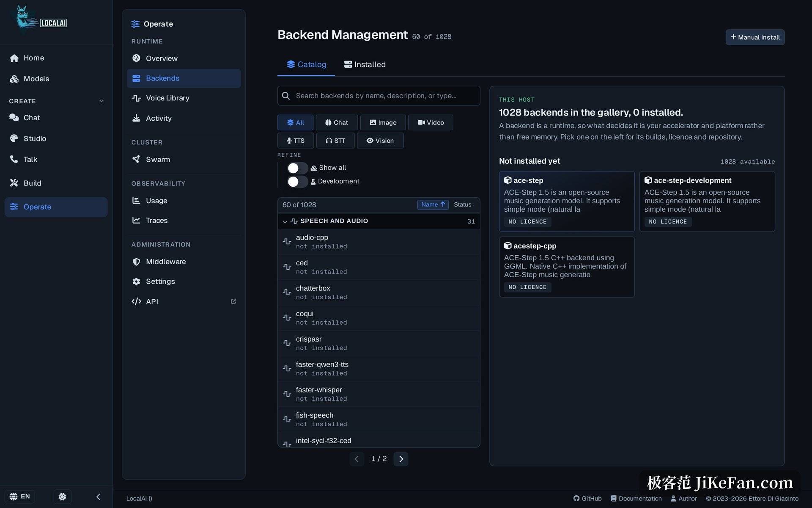Select the chatterbox backend row
The height and width of the screenshot is (508, 812).
[379, 293]
